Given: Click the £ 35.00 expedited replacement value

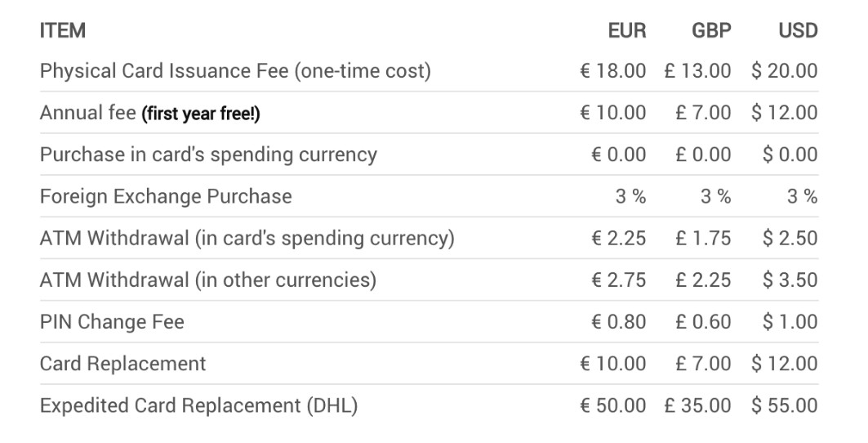Looking at the screenshot, I should point(697,405).
